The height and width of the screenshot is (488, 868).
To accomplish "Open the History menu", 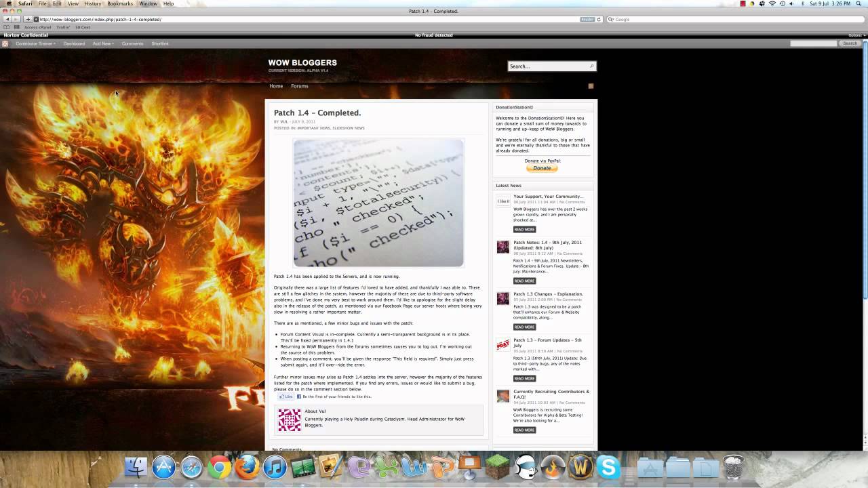I will 93,3.
